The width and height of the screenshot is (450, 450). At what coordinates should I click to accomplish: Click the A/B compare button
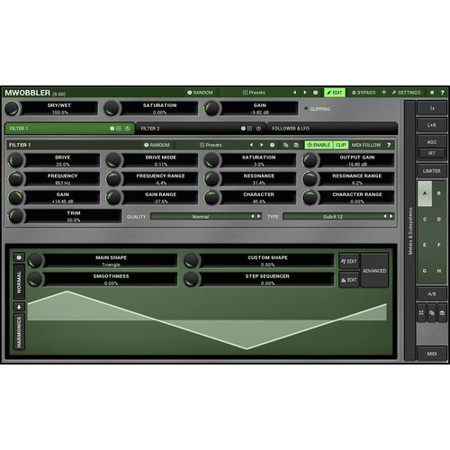(432, 294)
